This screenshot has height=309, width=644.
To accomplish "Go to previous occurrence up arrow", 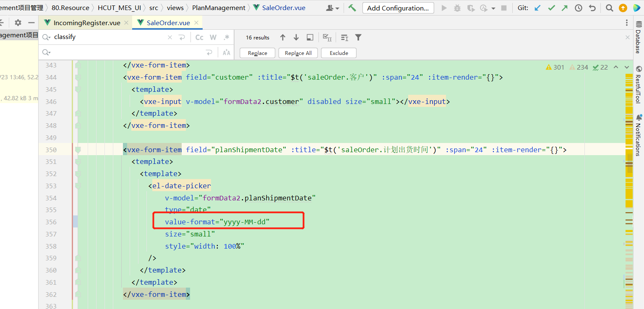I will pyautogui.click(x=283, y=37).
